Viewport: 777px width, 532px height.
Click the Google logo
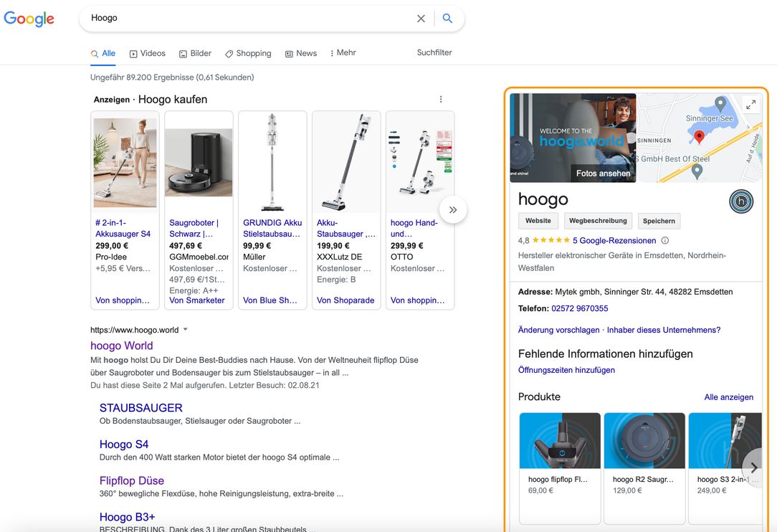point(29,19)
